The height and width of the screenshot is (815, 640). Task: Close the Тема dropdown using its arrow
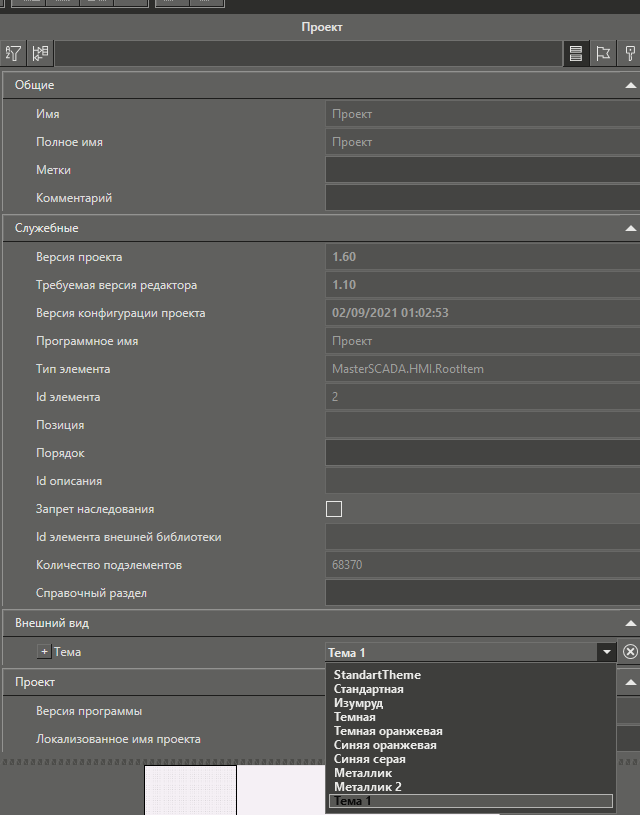click(606, 652)
